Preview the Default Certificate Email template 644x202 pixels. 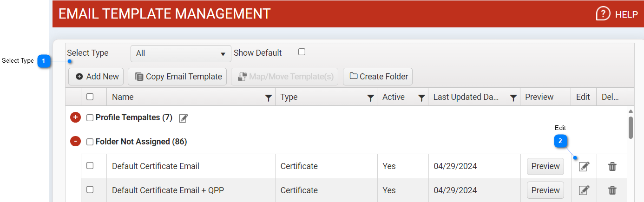click(x=545, y=166)
